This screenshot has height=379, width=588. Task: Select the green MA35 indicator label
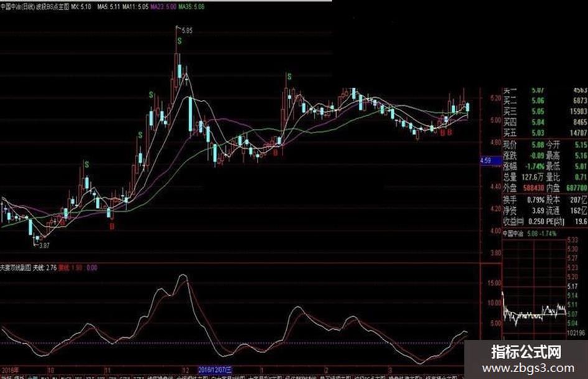click(191, 7)
